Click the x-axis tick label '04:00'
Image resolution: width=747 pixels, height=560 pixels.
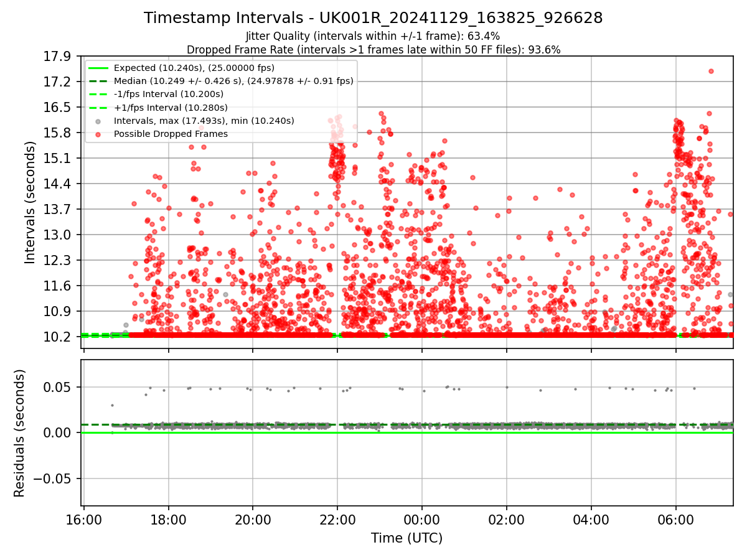pyautogui.click(x=591, y=519)
